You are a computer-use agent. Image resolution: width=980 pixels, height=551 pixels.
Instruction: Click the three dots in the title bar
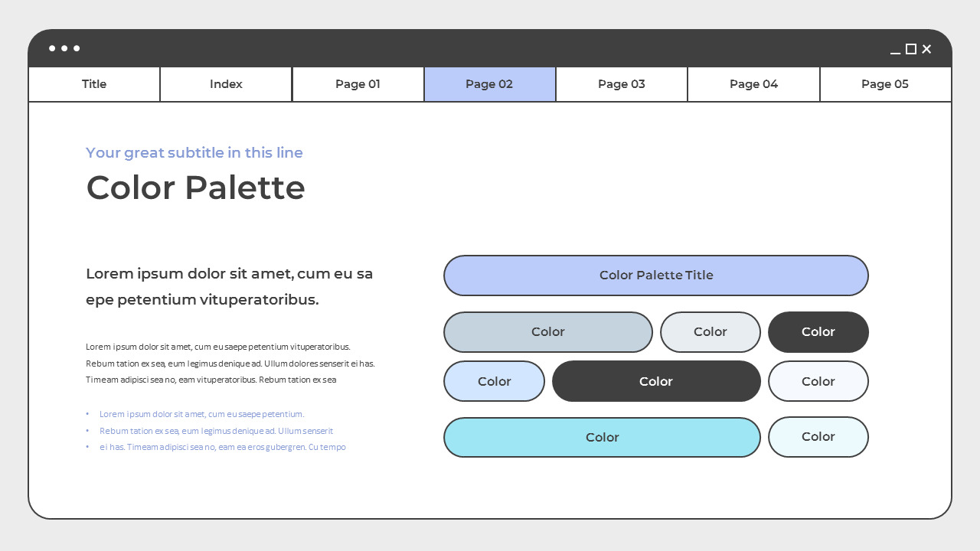[x=64, y=48]
